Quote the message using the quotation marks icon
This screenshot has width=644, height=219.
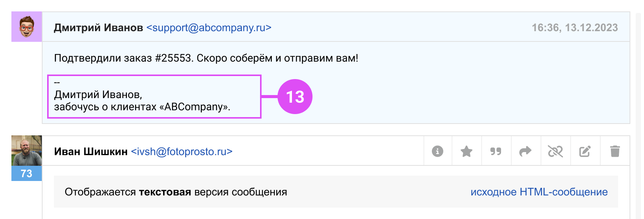(x=496, y=151)
